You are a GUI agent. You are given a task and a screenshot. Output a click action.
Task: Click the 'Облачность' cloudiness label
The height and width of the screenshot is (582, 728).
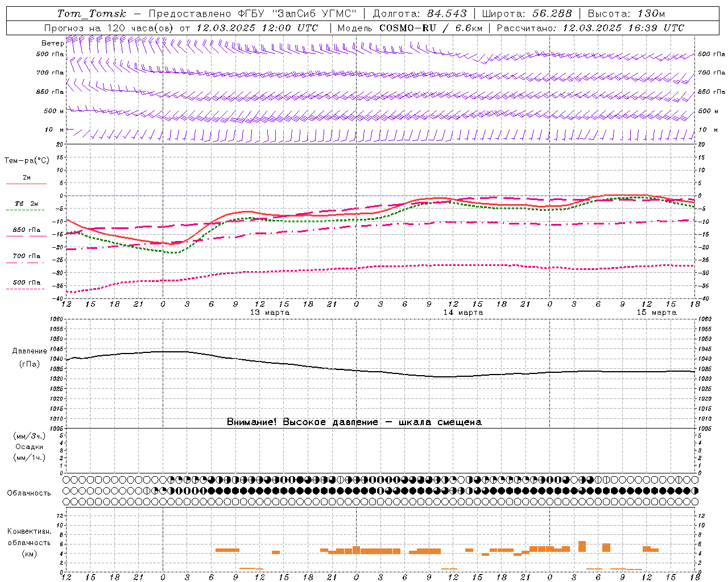tap(29, 493)
